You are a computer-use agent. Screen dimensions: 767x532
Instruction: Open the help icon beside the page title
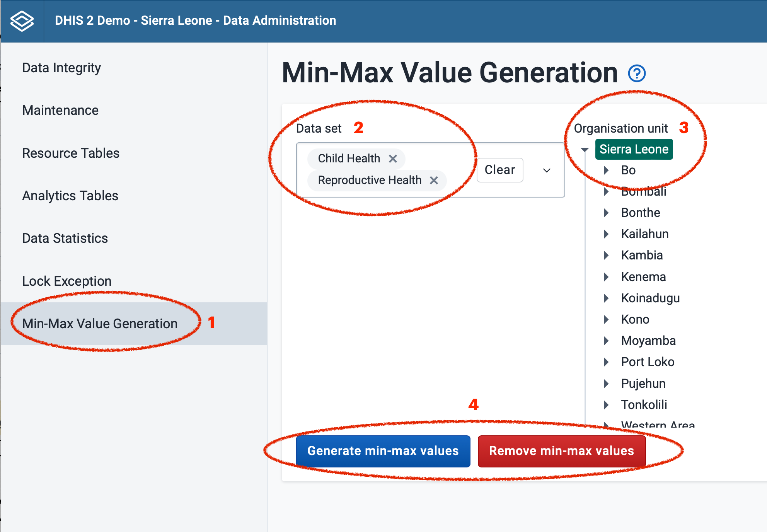[637, 73]
